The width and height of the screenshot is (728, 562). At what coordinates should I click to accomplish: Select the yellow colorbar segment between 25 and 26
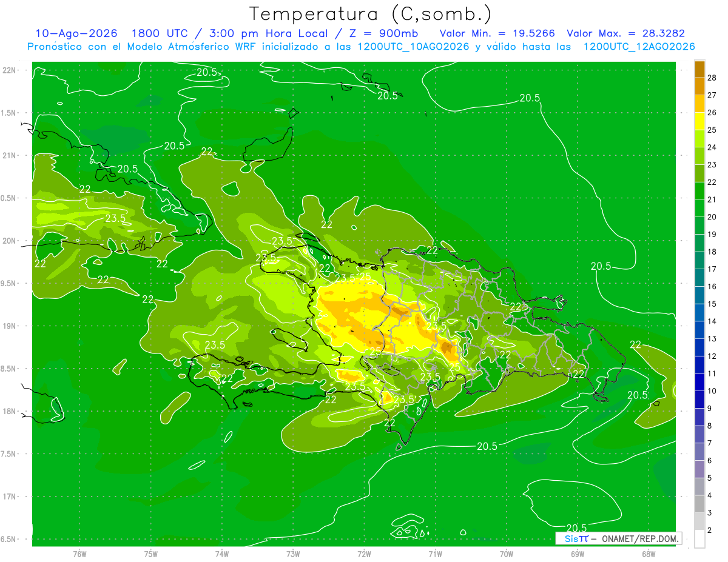coord(699,121)
